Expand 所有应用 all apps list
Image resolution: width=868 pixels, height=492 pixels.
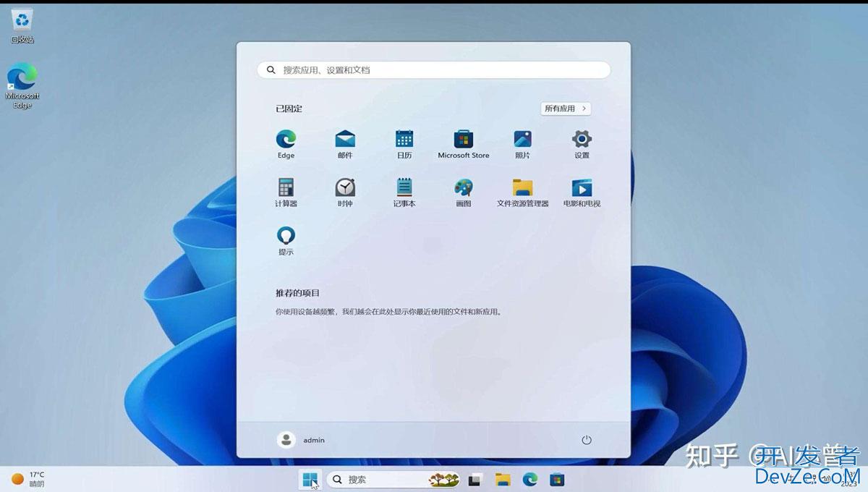[566, 109]
